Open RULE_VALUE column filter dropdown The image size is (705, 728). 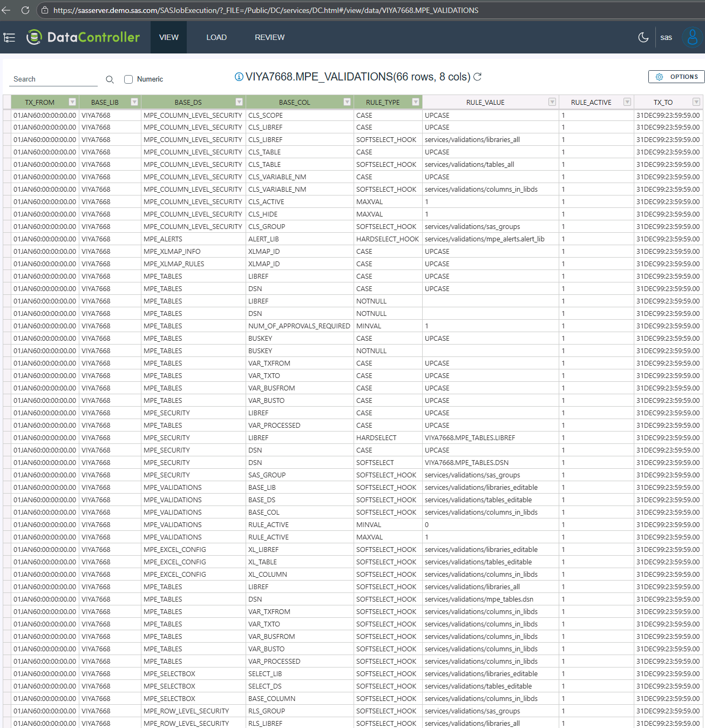point(552,102)
